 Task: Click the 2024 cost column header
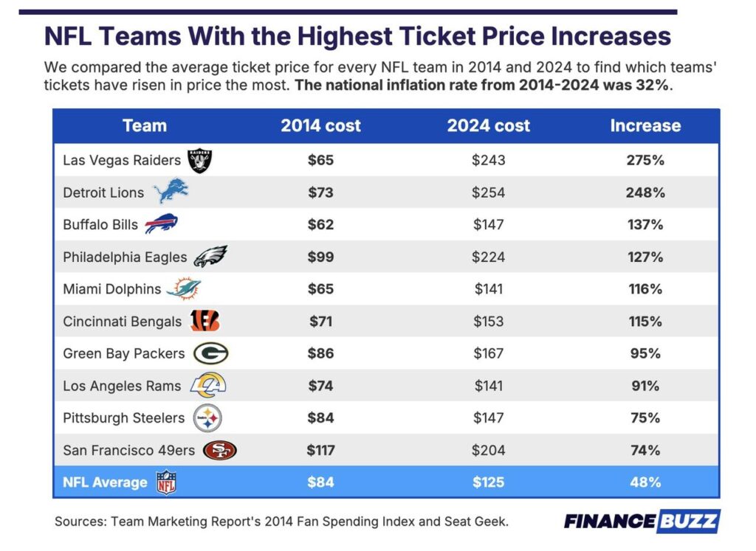(489, 125)
